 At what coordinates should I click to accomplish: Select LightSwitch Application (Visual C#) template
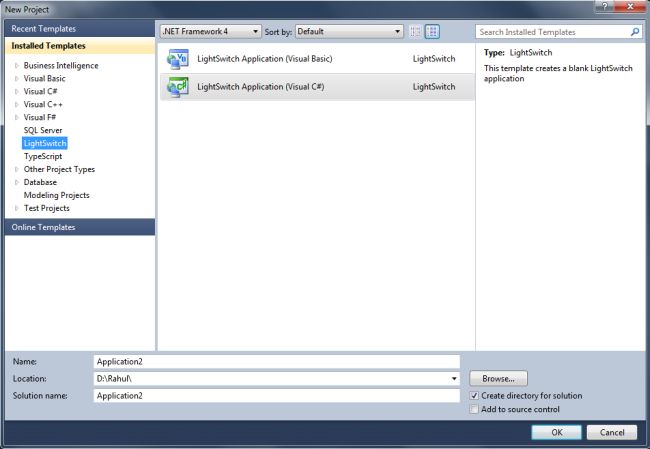(x=317, y=87)
